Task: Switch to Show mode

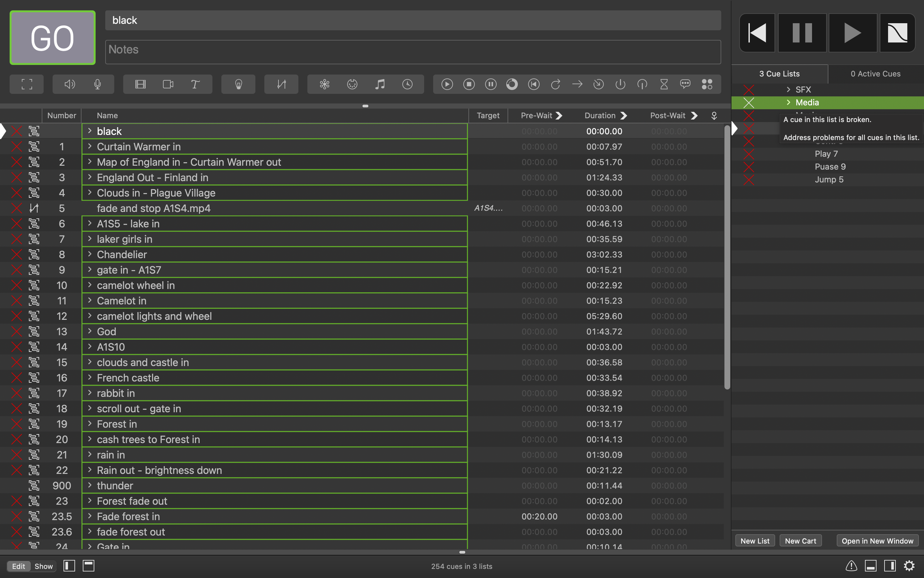Action: [x=44, y=566]
